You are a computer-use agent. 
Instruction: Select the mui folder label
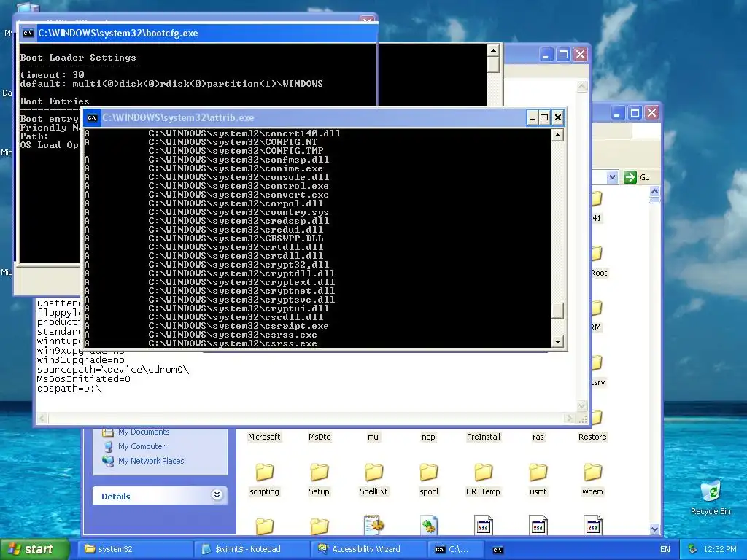(374, 437)
